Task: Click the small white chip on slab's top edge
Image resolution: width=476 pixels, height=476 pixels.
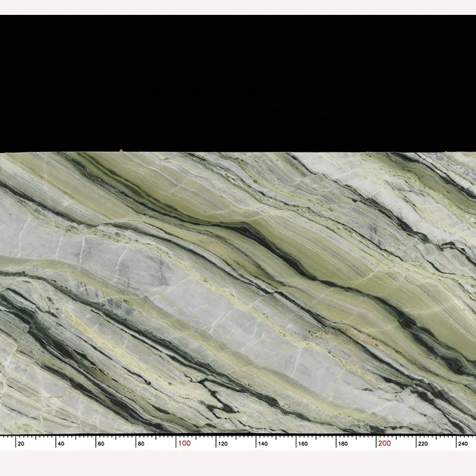Action: 121,151
